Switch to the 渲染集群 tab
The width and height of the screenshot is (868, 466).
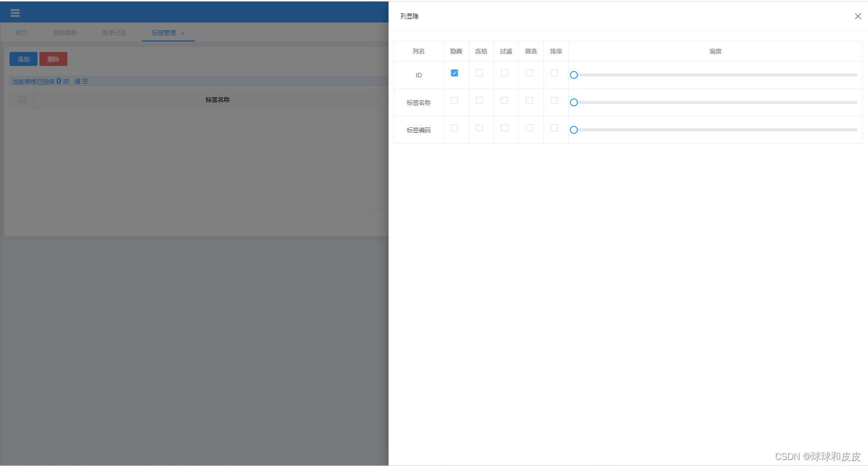click(x=65, y=33)
